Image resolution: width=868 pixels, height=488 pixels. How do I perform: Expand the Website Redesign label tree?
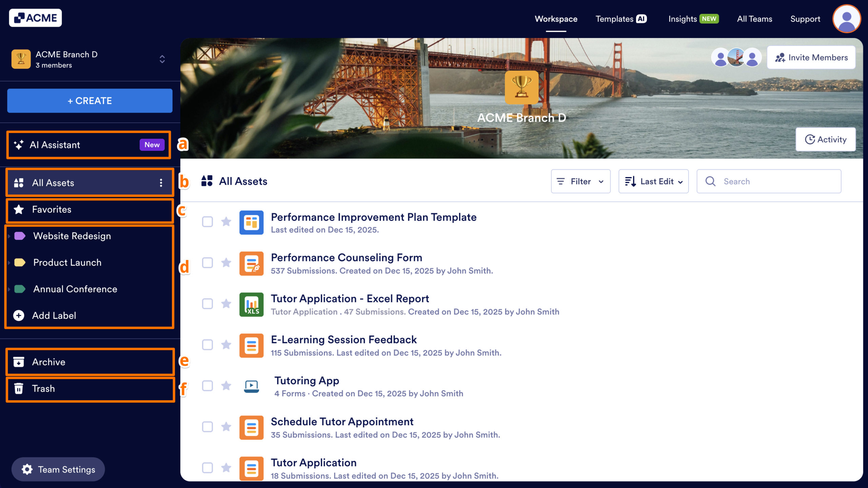[9, 236]
